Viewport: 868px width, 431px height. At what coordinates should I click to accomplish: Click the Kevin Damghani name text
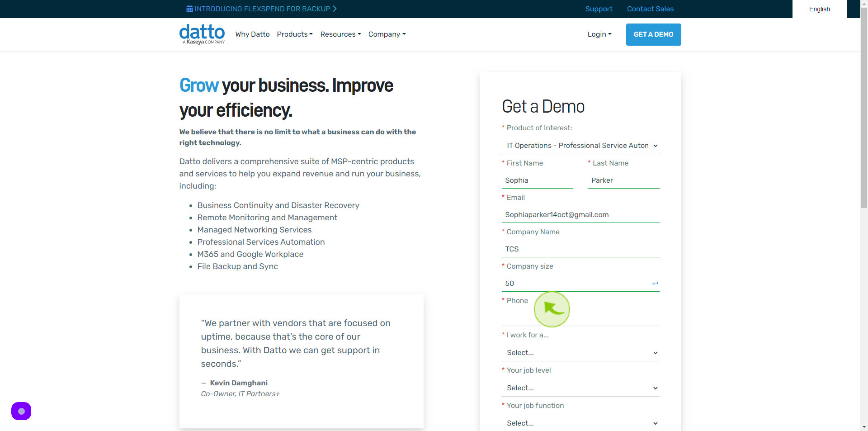point(239,383)
